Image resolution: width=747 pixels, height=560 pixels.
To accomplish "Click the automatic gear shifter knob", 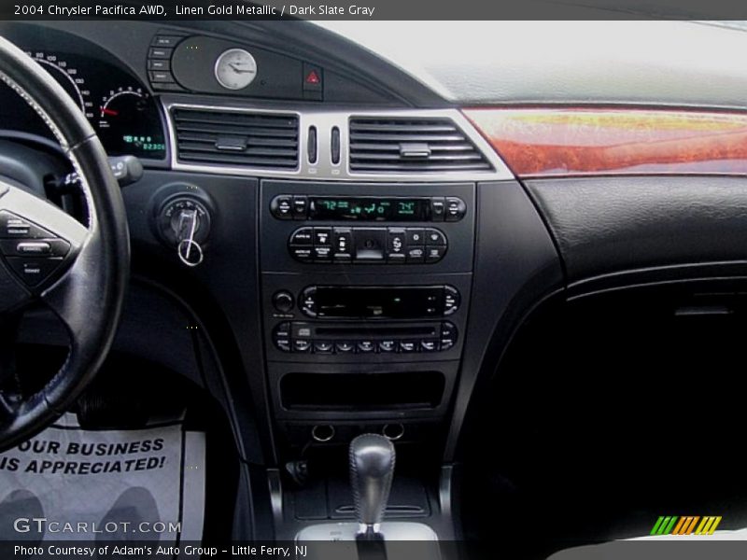I will 372,465.
